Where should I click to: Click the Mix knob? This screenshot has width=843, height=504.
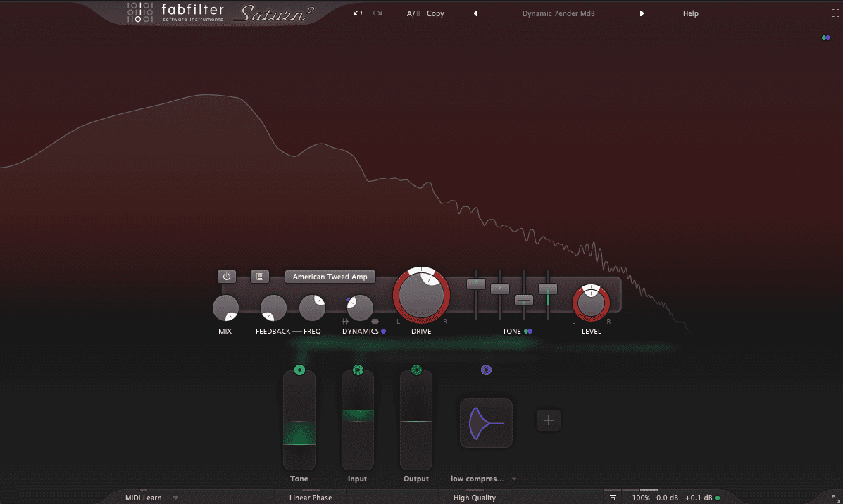point(225,308)
